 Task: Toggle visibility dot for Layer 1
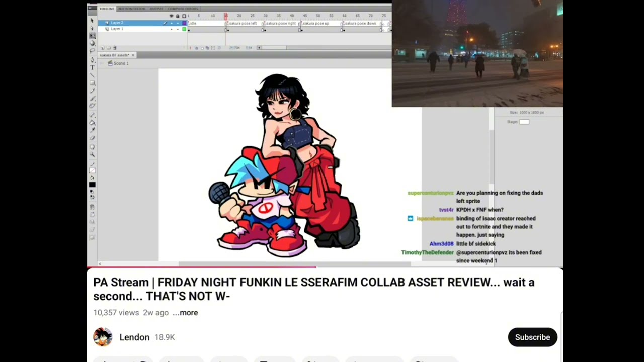point(171,29)
